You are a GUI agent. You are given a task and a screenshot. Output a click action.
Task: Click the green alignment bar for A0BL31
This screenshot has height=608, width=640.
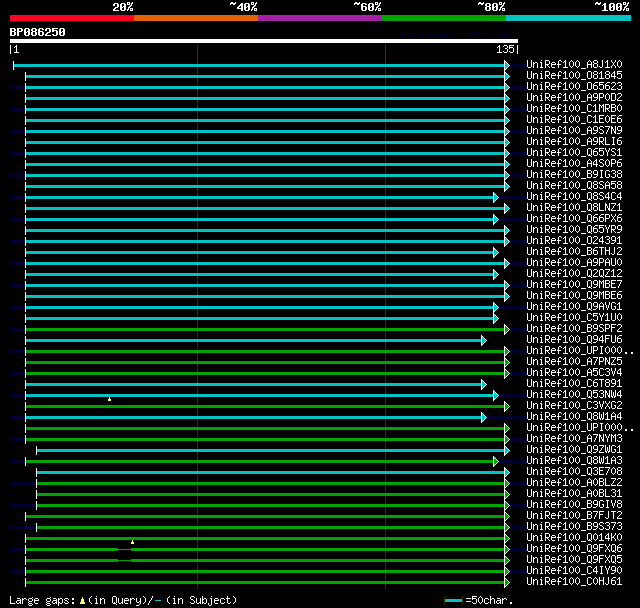click(x=270, y=495)
